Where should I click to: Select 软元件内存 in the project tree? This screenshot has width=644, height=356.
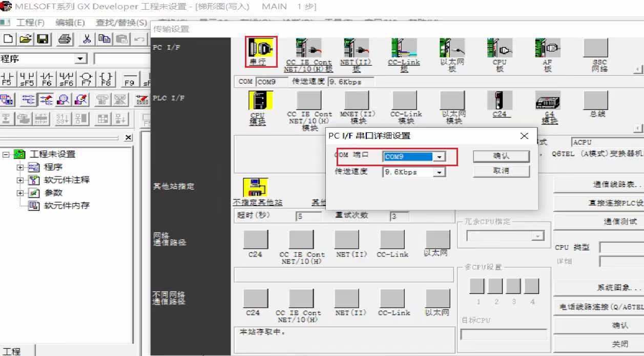tap(66, 206)
